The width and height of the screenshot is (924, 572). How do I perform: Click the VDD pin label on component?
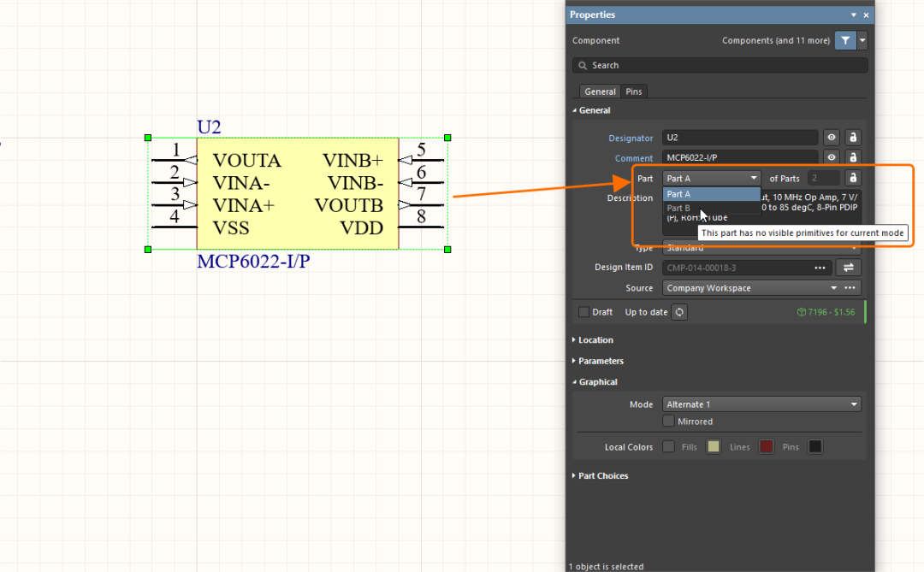361,228
